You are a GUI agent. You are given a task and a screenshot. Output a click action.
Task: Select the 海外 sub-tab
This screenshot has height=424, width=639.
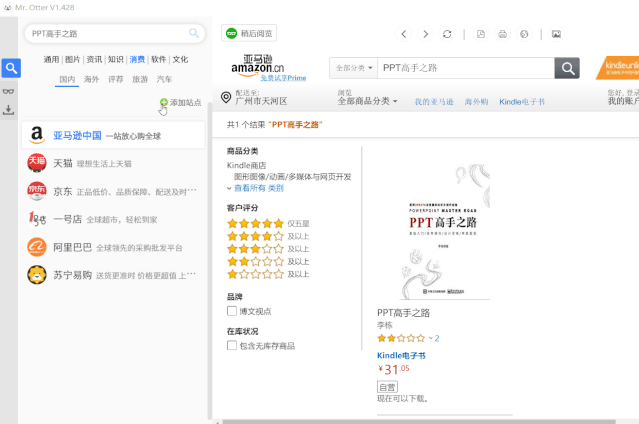coord(91,79)
